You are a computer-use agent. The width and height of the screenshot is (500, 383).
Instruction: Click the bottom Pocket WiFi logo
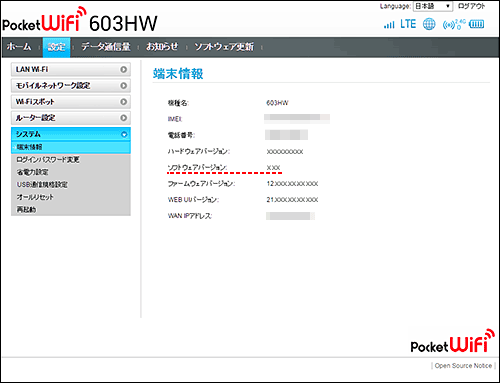tap(452, 341)
